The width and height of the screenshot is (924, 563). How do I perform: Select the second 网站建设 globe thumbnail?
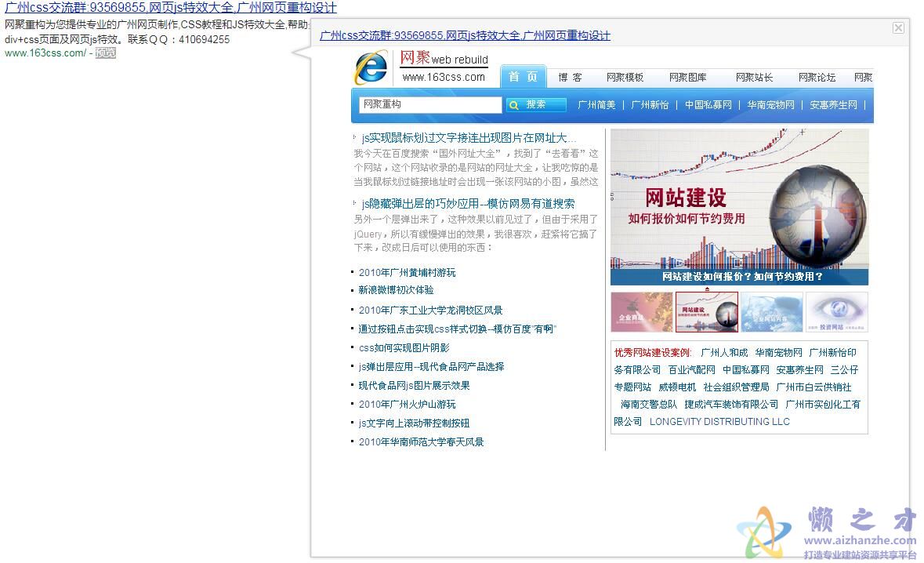[x=707, y=312]
